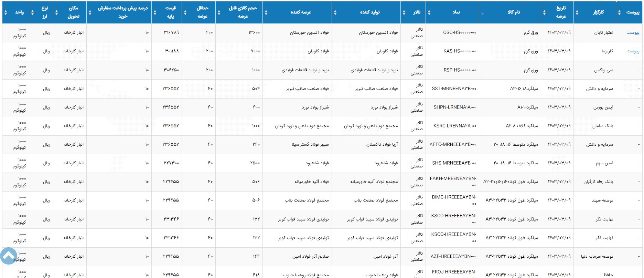Open پیوست link in اعتبار تابان row
644x278 pixels.
click(633, 32)
